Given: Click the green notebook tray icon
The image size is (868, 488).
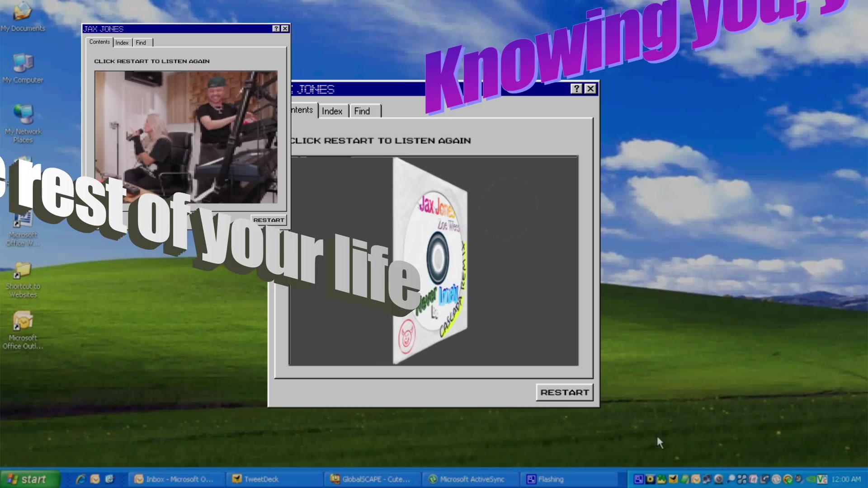Looking at the screenshot, I should [x=684, y=479].
